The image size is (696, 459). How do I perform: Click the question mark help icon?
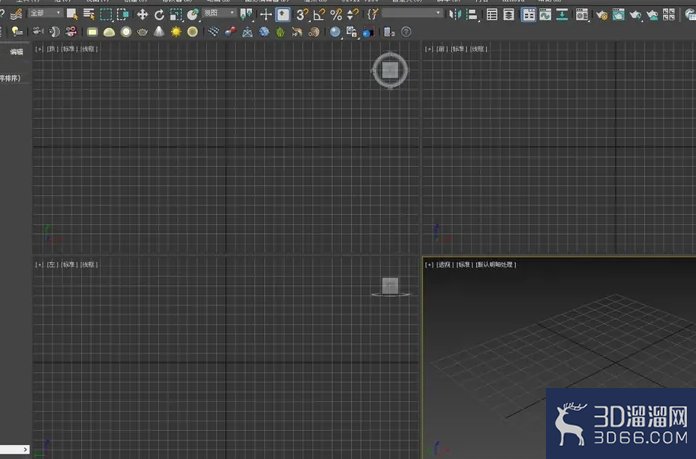point(406,32)
